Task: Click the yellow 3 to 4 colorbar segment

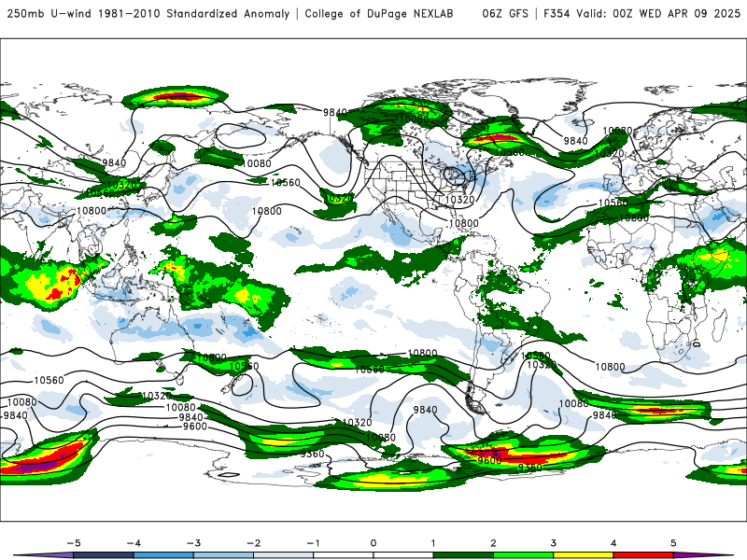Action: pos(583,555)
